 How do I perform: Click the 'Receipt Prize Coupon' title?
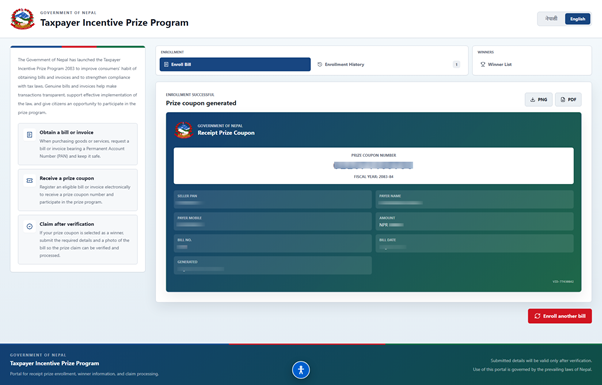[x=226, y=133]
